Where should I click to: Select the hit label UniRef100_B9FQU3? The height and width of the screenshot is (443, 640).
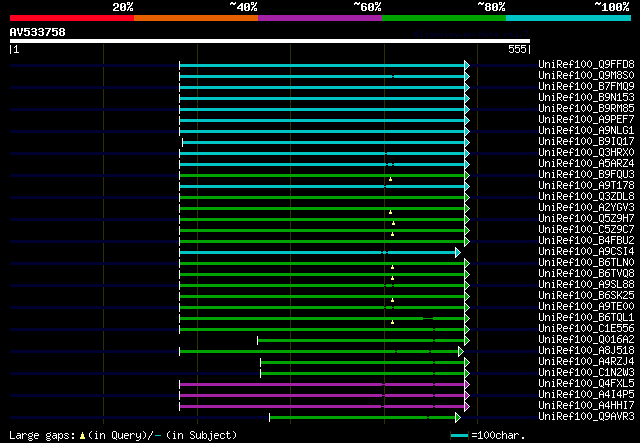pyautogui.click(x=586, y=174)
